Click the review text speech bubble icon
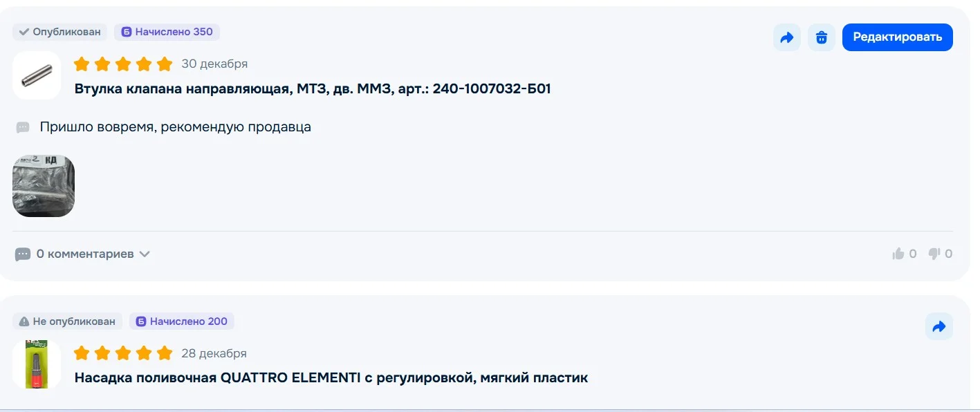Screen dimensions: 980x412 23,128
